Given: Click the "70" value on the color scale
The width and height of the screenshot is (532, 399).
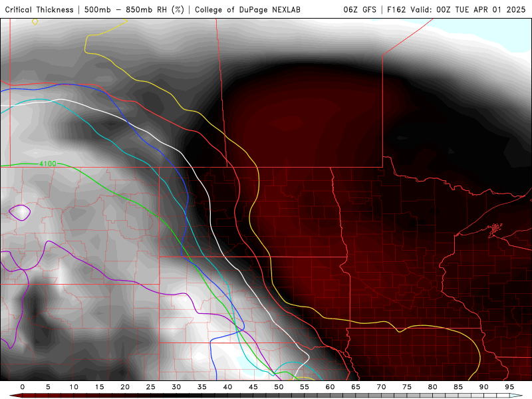Looking at the screenshot, I should pos(381,387).
